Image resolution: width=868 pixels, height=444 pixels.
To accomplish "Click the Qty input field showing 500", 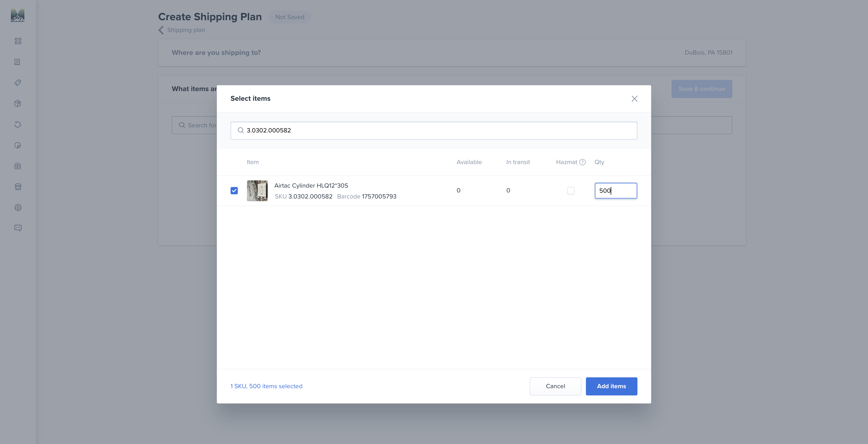I will pos(616,191).
